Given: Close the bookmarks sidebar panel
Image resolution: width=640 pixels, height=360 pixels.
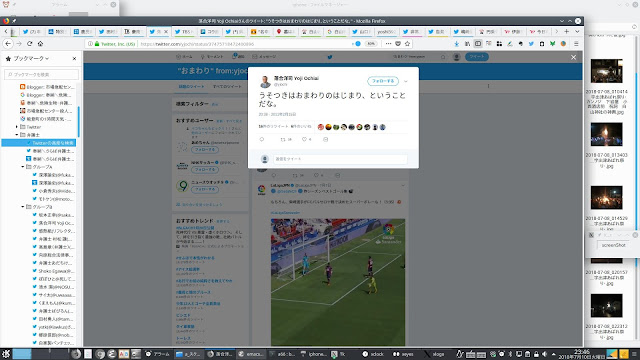Looking at the screenshot, I should coord(74,59).
